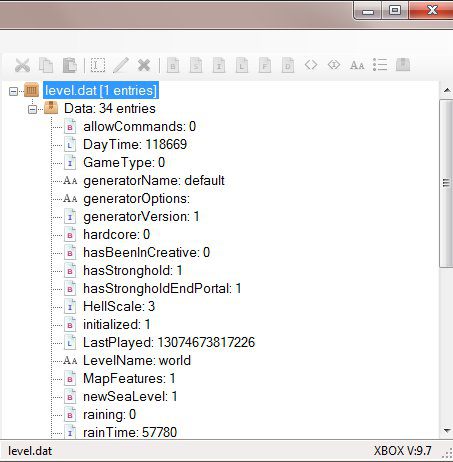Collapse the level.dat root node
The image size is (453, 462).
(13, 91)
